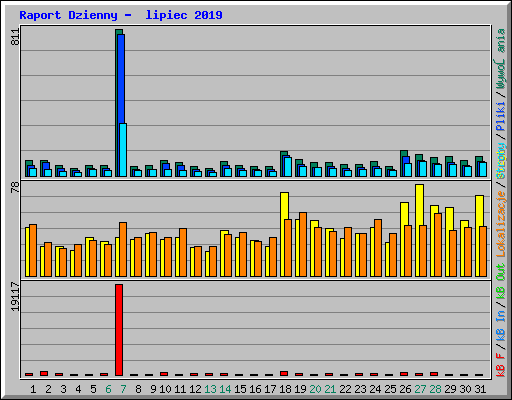Click green weekend day 28 label
The width and height of the screenshot is (512, 400).
pos(435,389)
